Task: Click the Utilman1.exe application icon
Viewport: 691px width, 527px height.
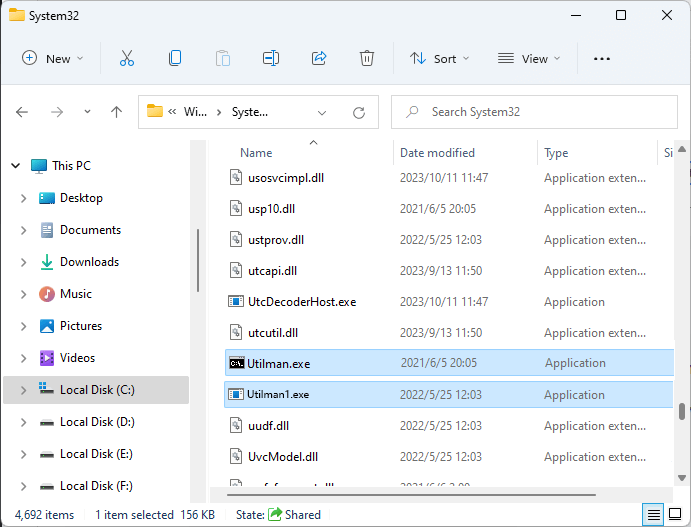Action: click(x=236, y=394)
